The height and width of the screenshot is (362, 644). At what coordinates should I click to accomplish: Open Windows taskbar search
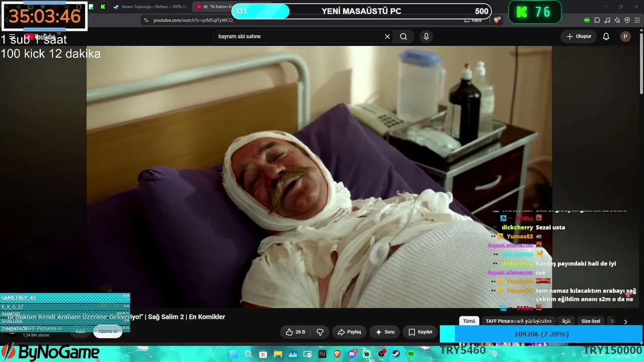pos(248,354)
